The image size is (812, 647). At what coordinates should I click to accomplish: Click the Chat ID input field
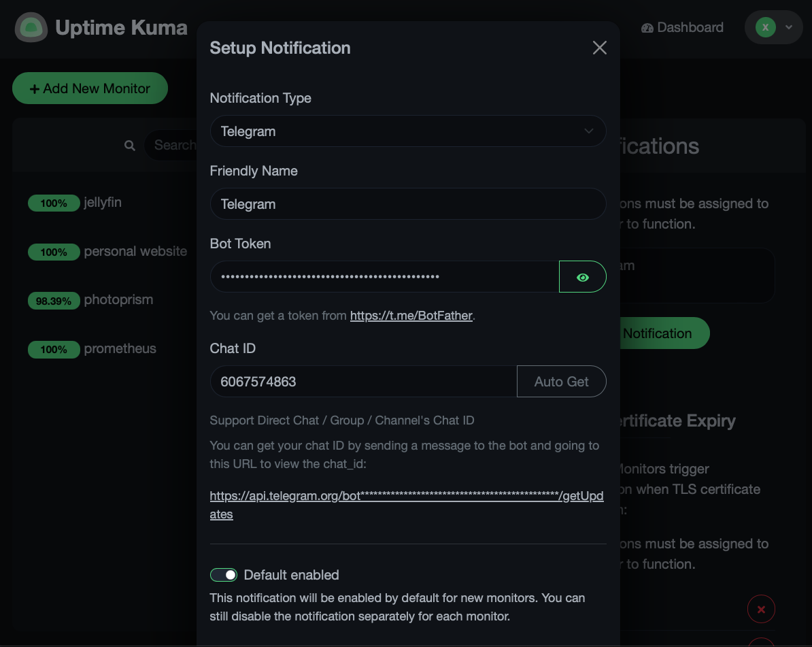pos(364,382)
